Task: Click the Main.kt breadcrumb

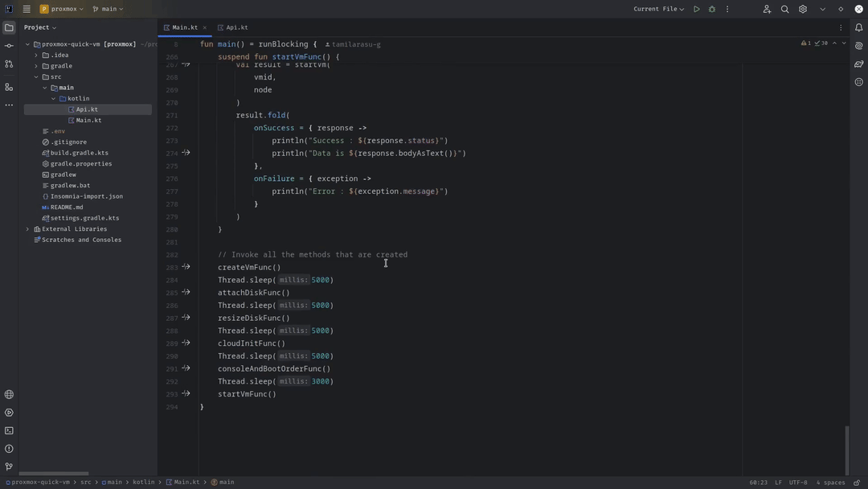Action: point(182,483)
